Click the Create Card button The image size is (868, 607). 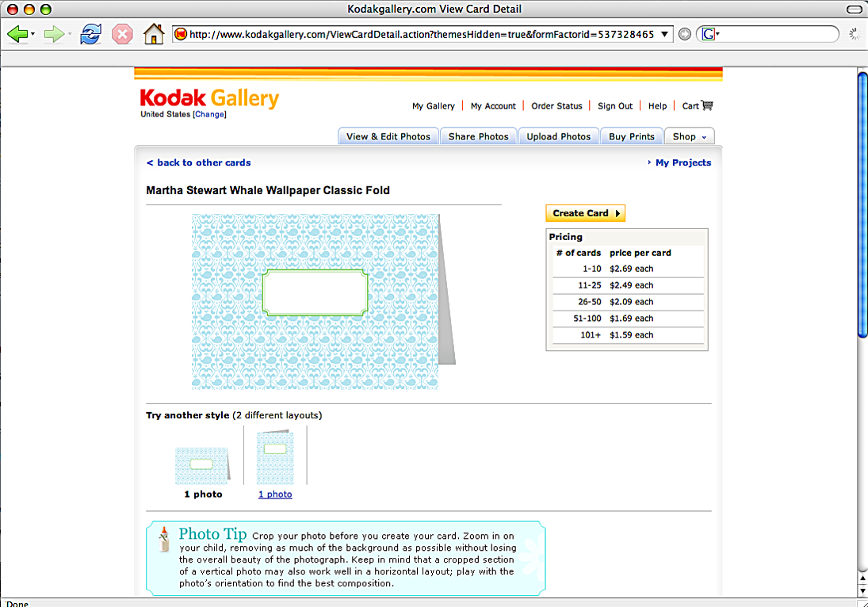585,213
